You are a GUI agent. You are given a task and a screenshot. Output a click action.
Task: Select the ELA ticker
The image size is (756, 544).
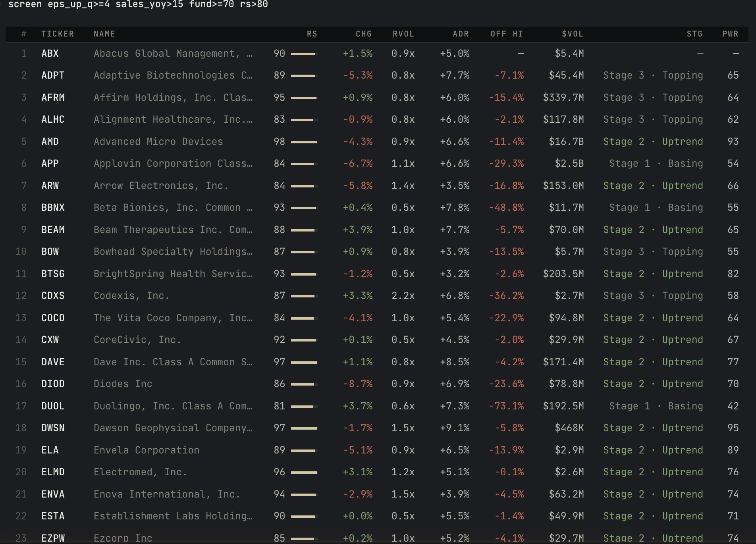click(50, 450)
